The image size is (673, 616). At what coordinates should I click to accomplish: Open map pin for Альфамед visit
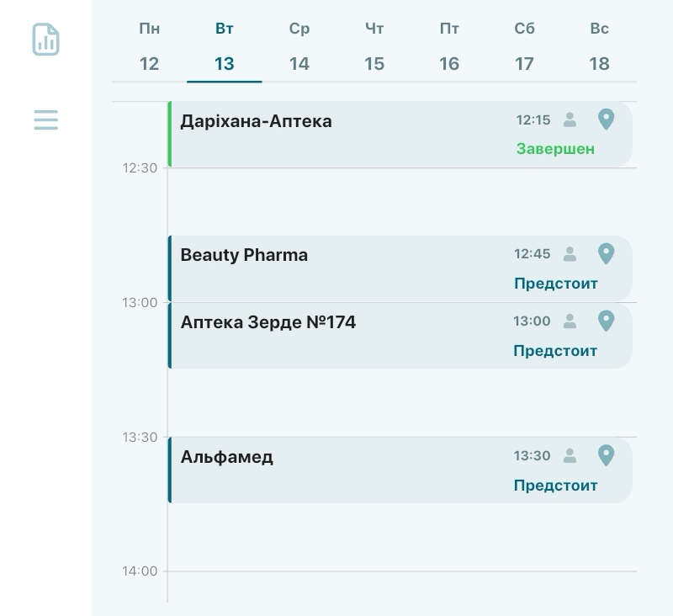click(606, 455)
